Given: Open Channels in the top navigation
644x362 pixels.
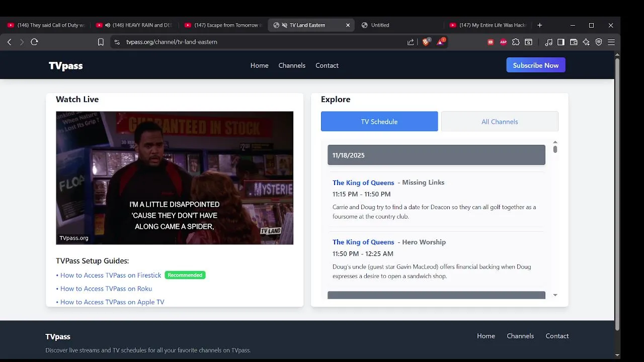Looking at the screenshot, I should click(x=292, y=65).
